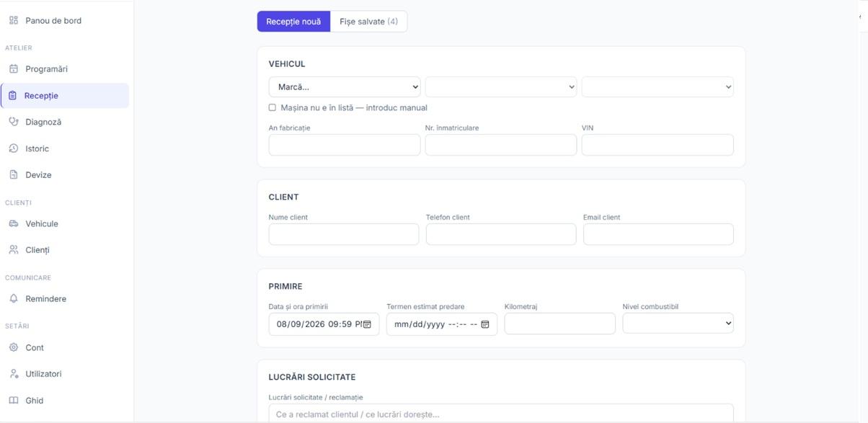The width and height of the screenshot is (868, 423).
Task: Click the PRIMIRE section heading
Action: tap(285, 286)
